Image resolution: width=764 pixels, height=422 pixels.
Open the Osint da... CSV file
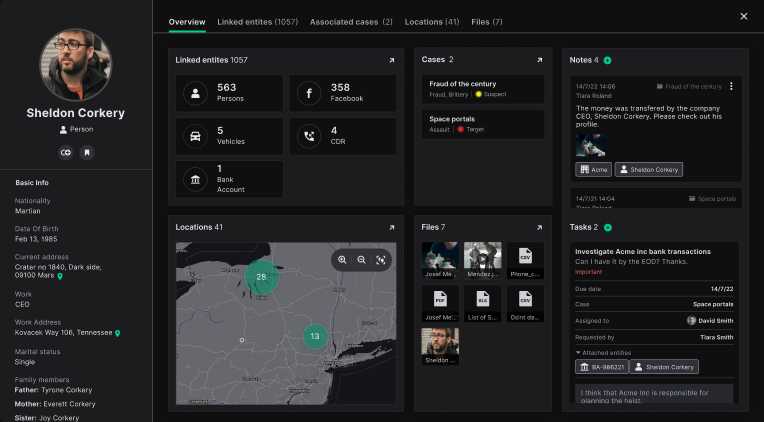click(x=525, y=304)
